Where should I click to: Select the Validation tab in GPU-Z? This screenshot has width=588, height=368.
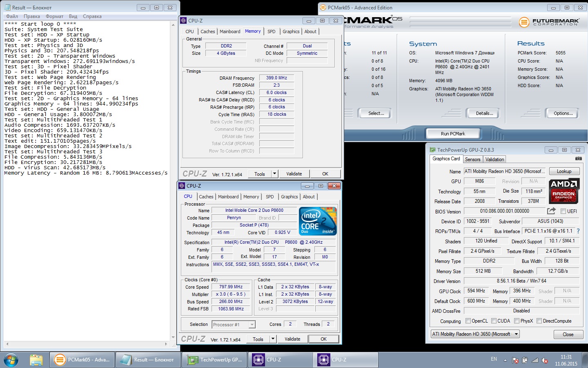tap(495, 159)
